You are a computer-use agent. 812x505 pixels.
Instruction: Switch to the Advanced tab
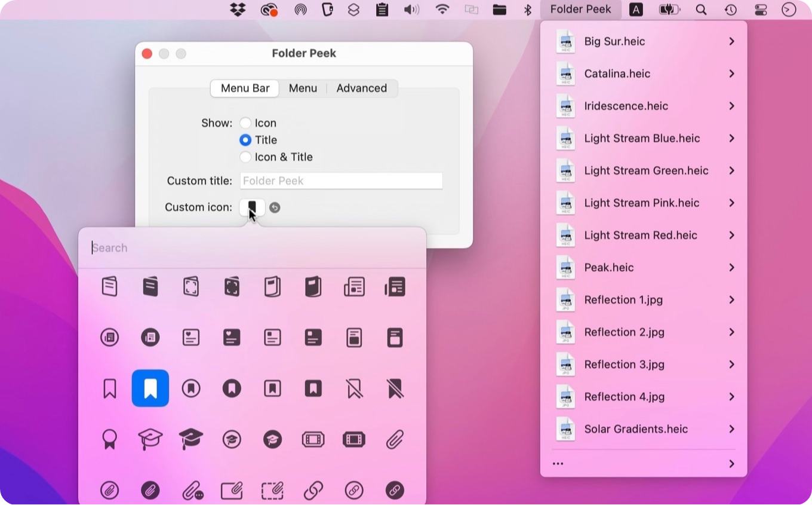pyautogui.click(x=362, y=88)
